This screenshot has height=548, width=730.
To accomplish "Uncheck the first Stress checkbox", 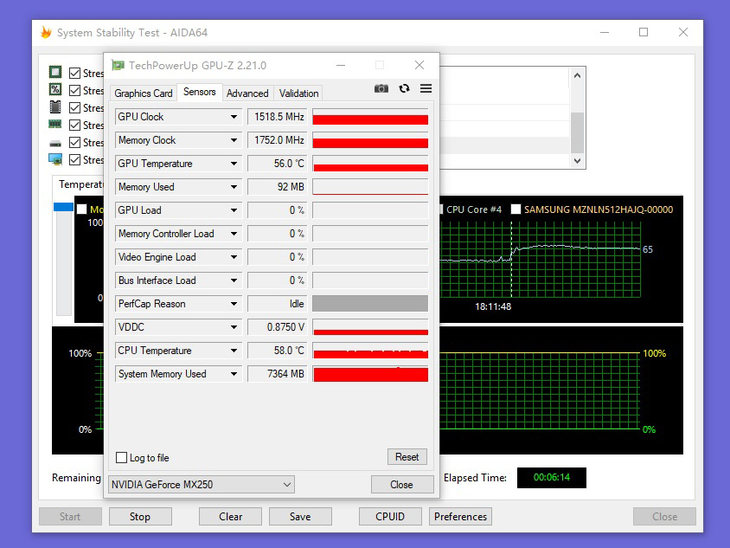I will (74, 73).
